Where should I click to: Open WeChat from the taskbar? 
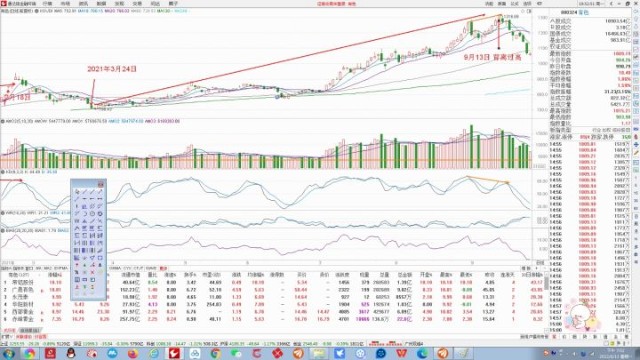pyautogui.click(x=236, y=353)
